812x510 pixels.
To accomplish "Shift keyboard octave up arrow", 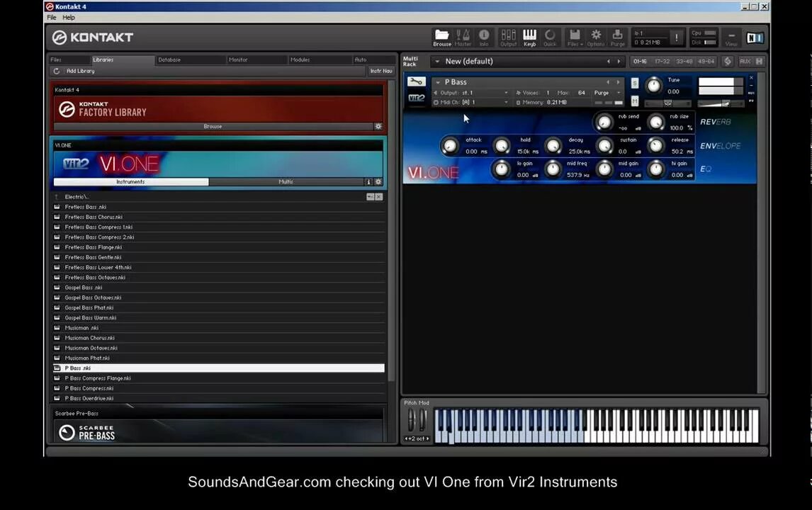I will (x=428, y=438).
